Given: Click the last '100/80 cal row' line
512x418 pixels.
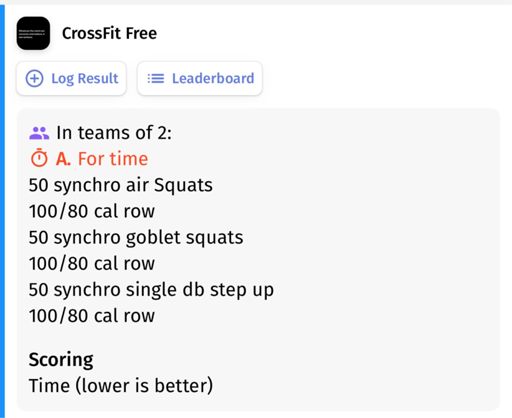Looking at the screenshot, I should [92, 316].
